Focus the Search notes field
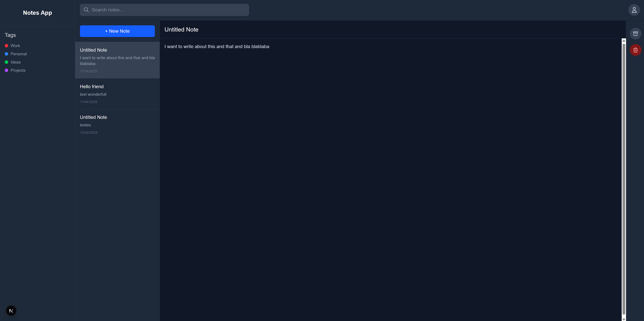 coord(164,10)
